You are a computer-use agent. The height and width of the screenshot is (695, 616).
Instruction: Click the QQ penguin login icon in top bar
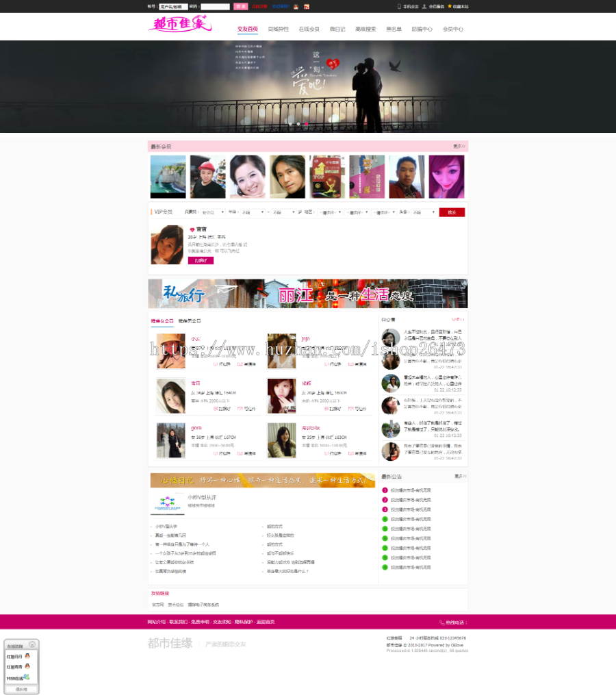(296, 7)
